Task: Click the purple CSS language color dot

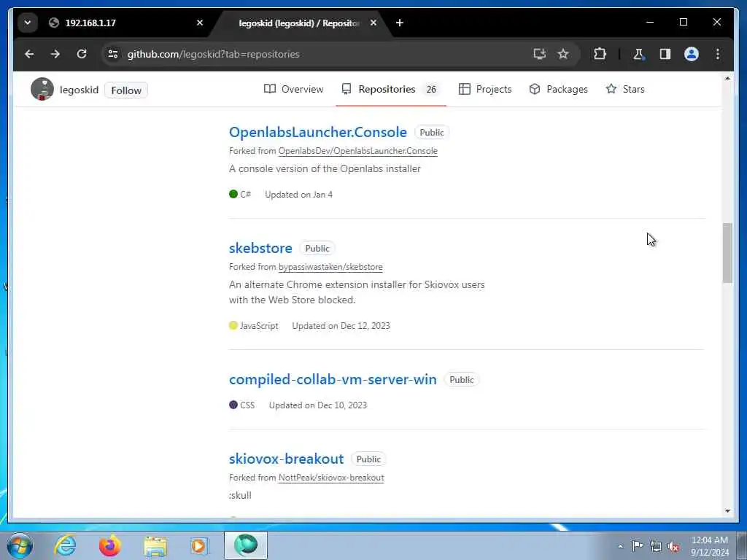Action: pyautogui.click(x=233, y=405)
